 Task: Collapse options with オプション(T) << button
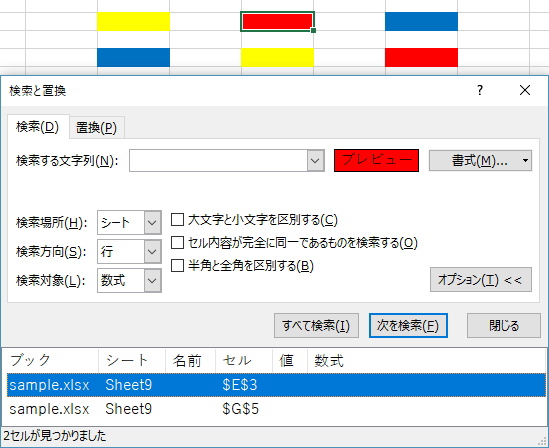pyautogui.click(x=481, y=280)
